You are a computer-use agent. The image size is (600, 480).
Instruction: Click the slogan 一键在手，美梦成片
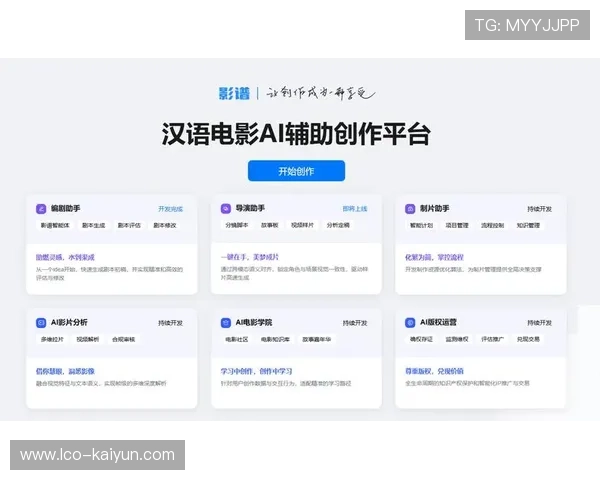click(250, 257)
